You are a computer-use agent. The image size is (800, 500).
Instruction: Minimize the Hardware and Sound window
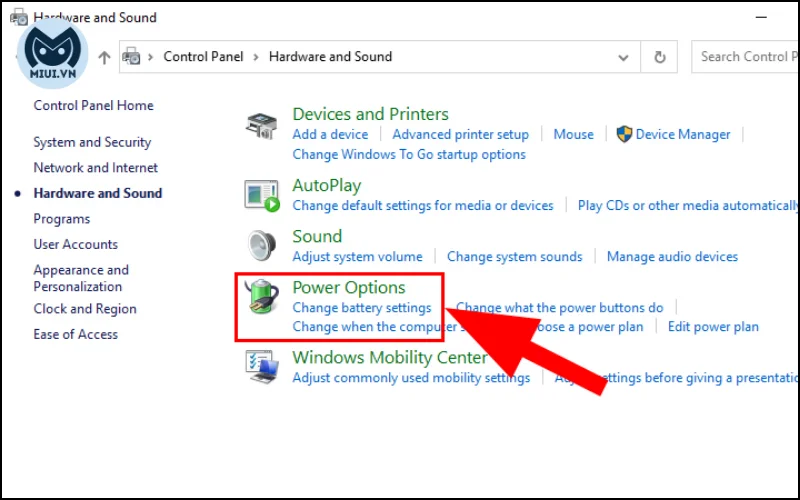tap(761, 17)
